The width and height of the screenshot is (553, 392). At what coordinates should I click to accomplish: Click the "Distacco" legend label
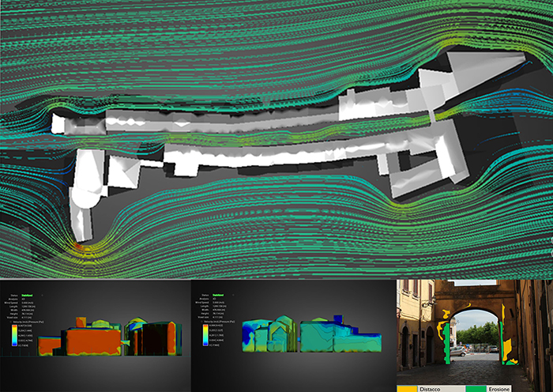pos(430,389)
